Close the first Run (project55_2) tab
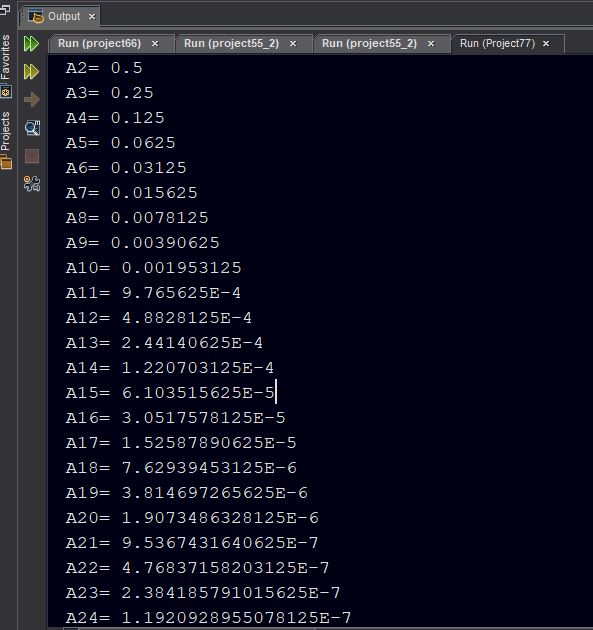This screenshot has height=630, width=593. (x=293, y=44)
